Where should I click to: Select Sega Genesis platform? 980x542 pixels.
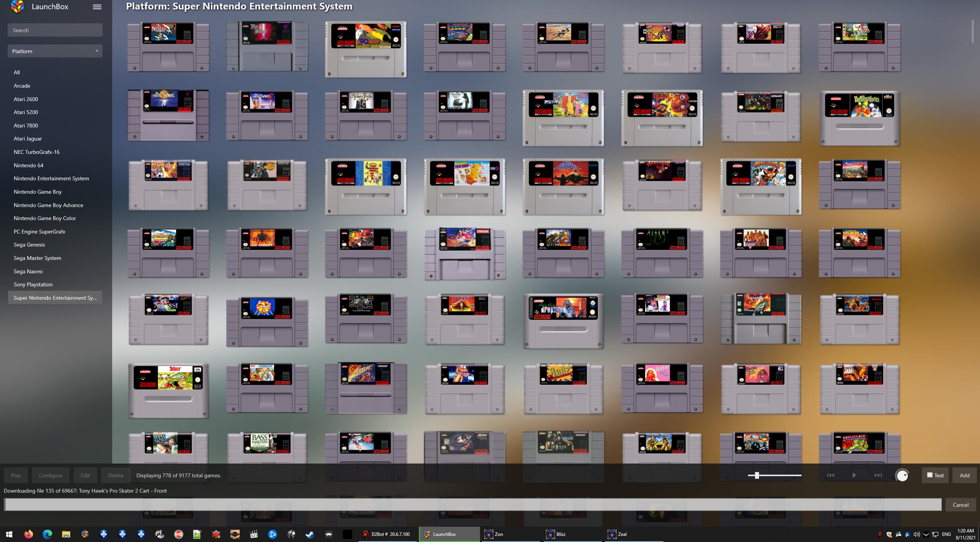pyautogui.click(x=29, y=245)
